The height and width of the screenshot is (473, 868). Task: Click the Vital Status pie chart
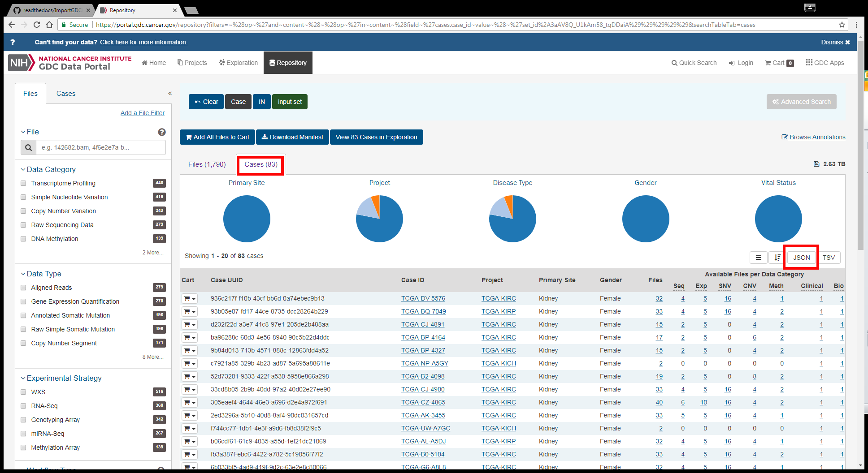(778, 219)
